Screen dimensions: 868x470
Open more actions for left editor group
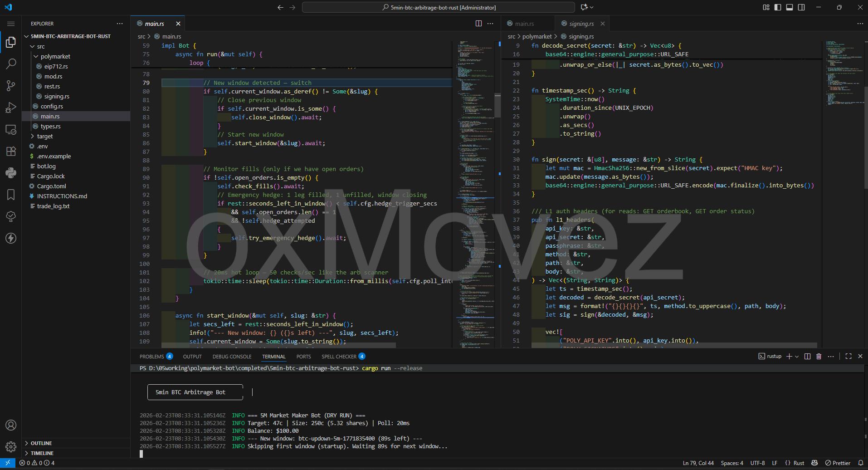click(490, 24)
